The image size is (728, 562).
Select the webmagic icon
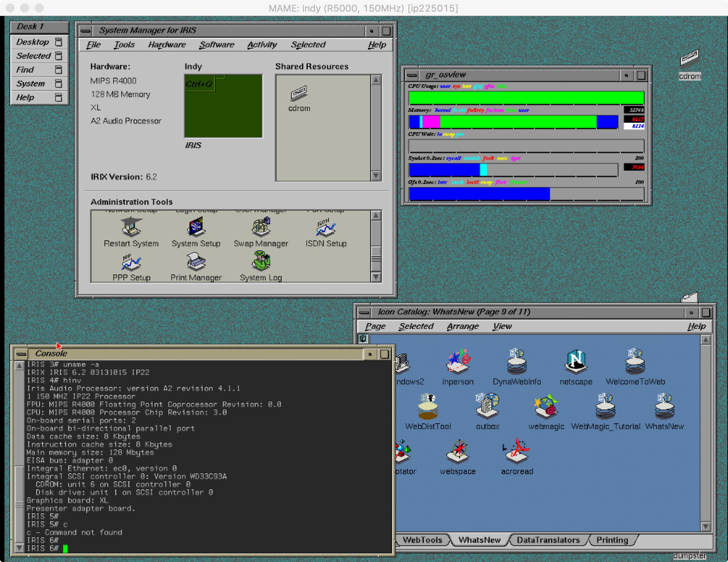pos(546,406)
